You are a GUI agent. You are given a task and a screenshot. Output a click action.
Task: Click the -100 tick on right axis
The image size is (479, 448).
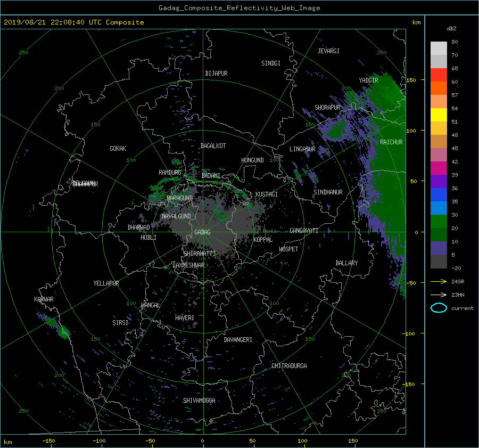(409, 333)
